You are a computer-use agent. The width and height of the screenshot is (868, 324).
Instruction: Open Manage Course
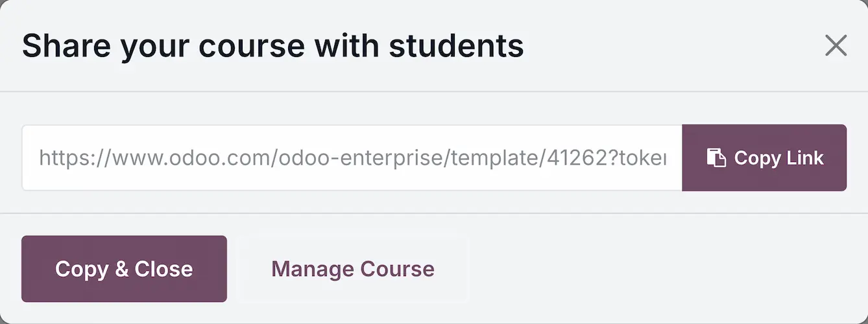tap(353, 269)
